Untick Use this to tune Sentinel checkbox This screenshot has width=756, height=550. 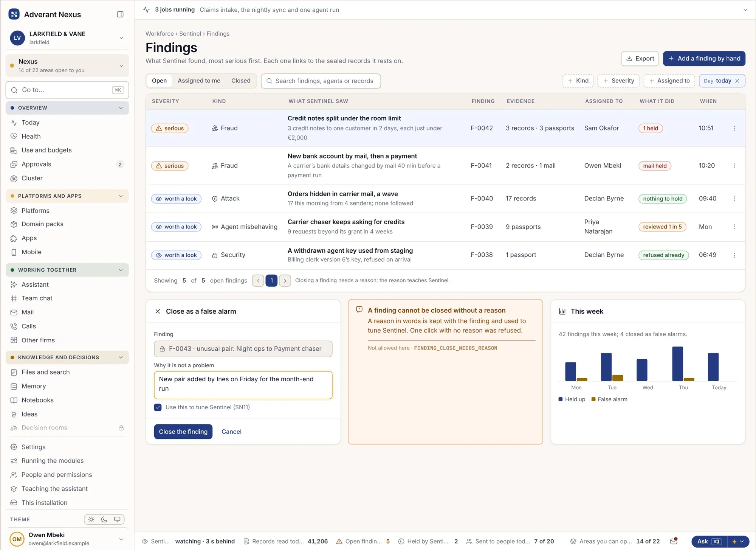click(158, 407)
